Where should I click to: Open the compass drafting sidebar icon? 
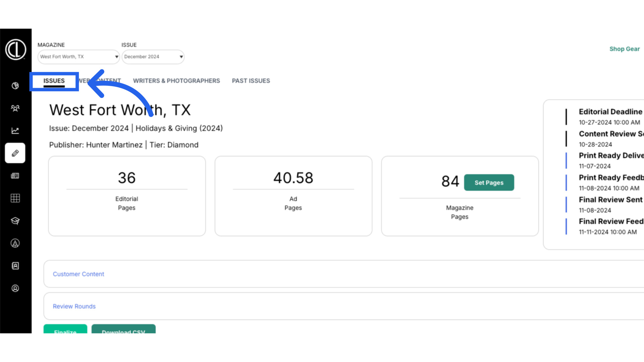tap(15, 243)
